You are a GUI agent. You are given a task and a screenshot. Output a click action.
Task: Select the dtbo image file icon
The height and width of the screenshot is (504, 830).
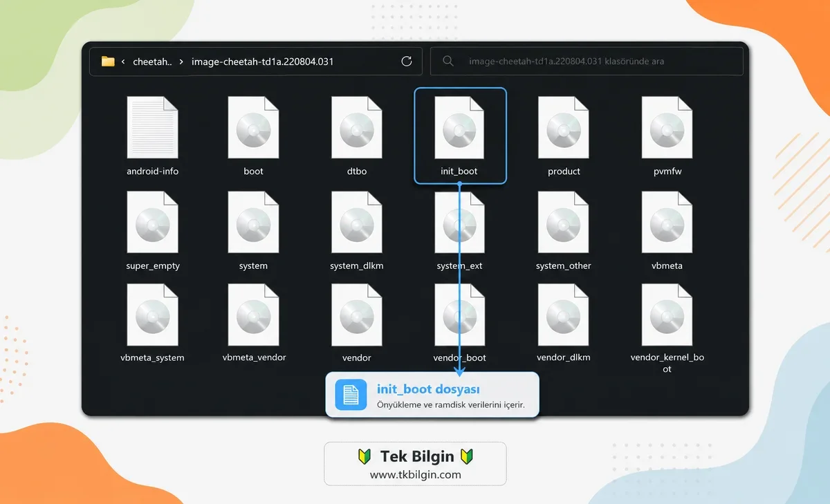click(x=357, y=127)
